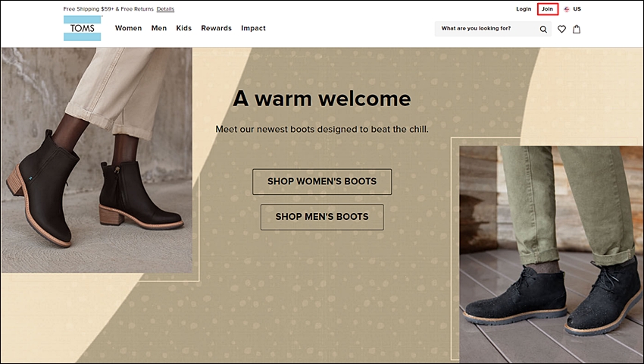Click the Join link
644x364 pixels.
pos(547,9)
